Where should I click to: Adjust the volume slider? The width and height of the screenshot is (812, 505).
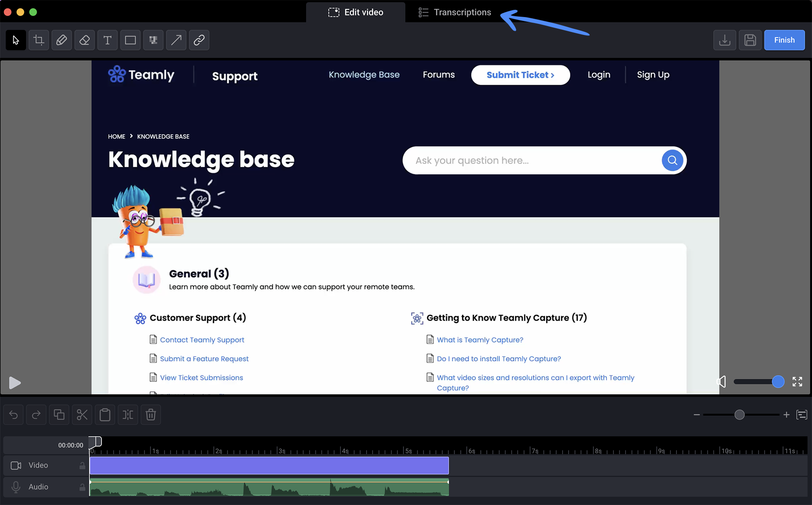click(759, 381)
